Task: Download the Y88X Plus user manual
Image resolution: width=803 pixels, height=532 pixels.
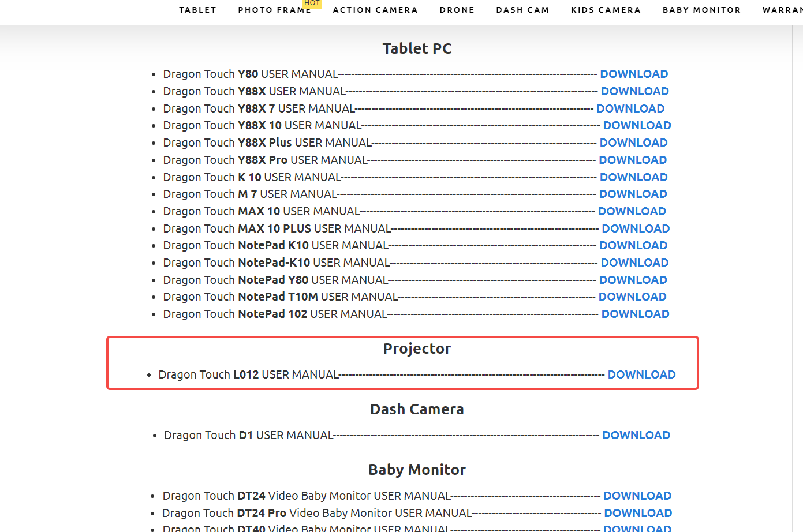Action: [x=634, y=143]
